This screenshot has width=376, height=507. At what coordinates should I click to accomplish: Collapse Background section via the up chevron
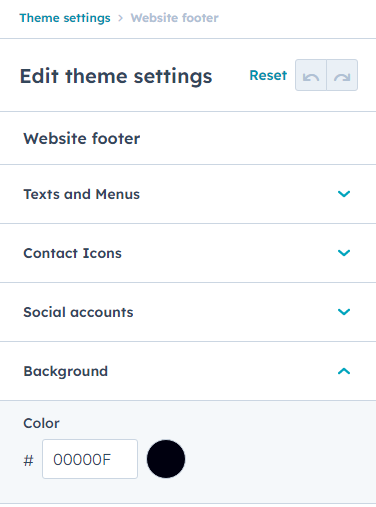point(344,371)
